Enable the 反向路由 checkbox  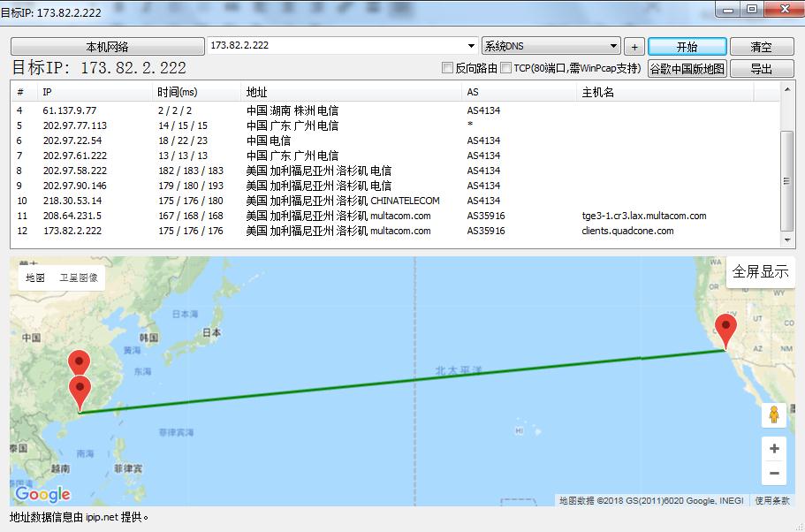coord(448,68)
